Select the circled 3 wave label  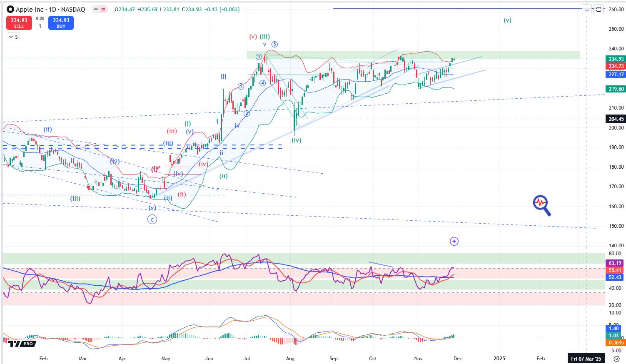coord(259,57)
